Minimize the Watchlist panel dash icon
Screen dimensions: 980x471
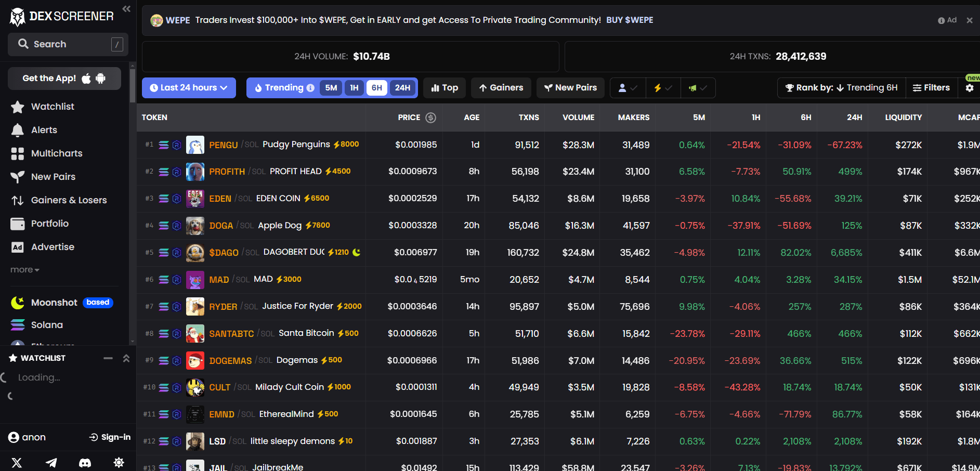pyautogui.click(x=108, y=358)
